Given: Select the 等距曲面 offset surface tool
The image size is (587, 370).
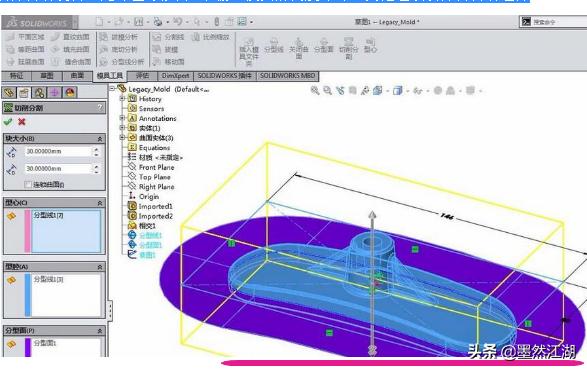Looking at the screenshot, I should click(25, 49).
